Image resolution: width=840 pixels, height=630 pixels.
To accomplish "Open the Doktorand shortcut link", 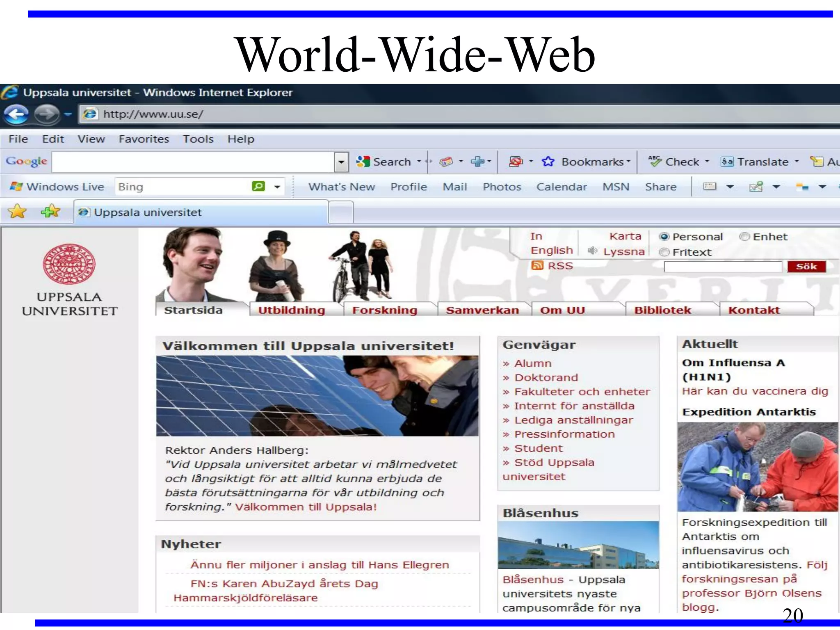I will click(x=546, y=377).
